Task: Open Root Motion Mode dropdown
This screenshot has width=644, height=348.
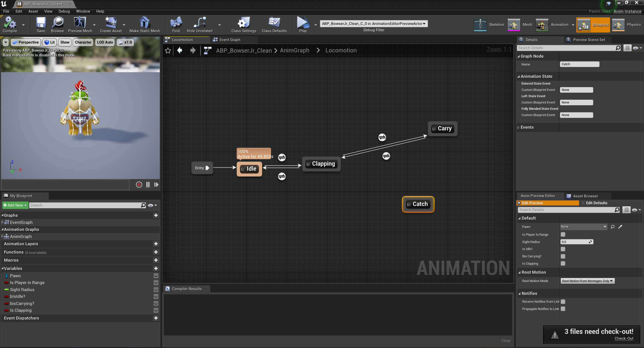Action: tap(587, 281)
